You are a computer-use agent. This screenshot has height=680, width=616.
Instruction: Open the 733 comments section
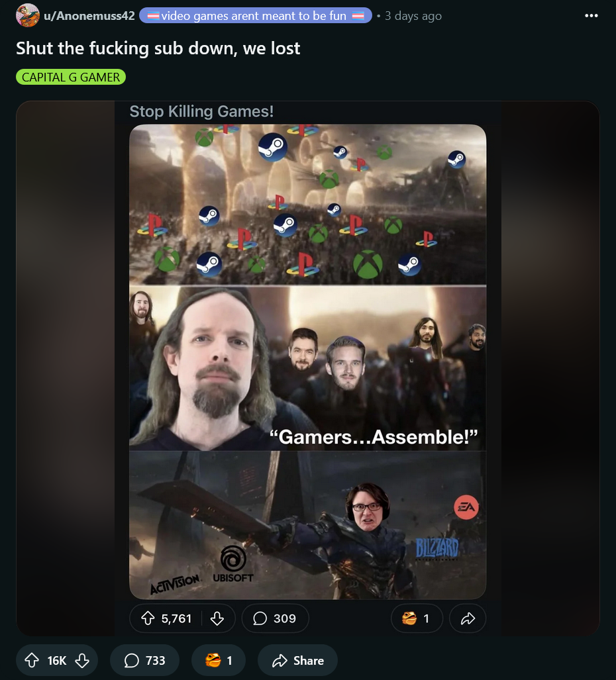coord(144,661)
